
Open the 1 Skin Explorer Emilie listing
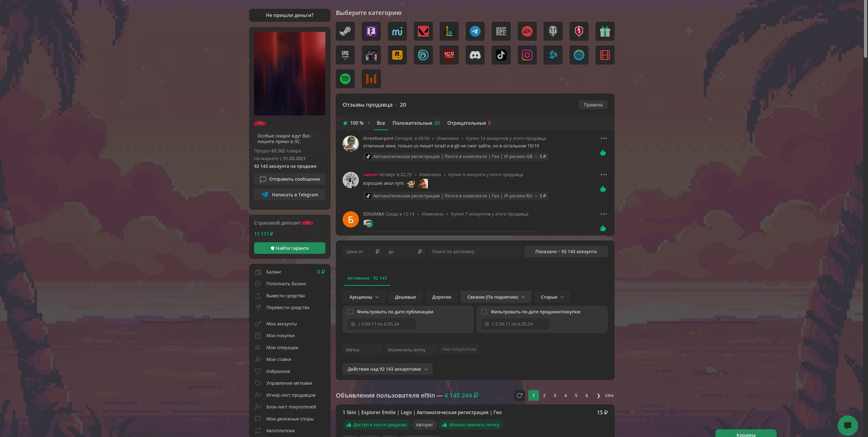[x=422, y=412]
